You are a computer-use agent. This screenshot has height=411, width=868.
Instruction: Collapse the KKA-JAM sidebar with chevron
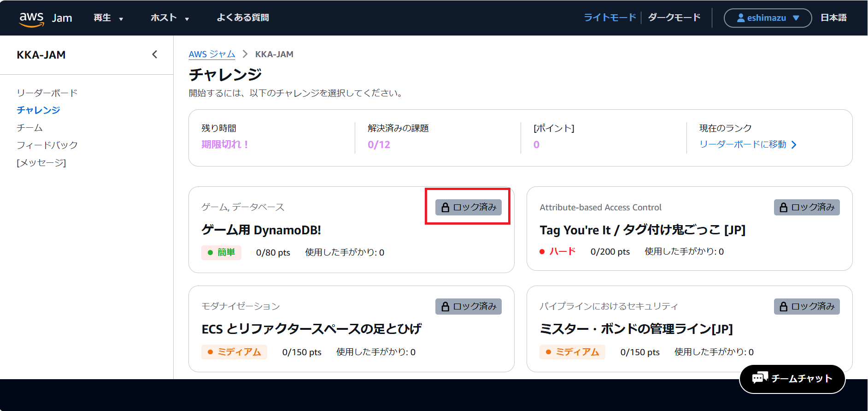coord(154,54)
